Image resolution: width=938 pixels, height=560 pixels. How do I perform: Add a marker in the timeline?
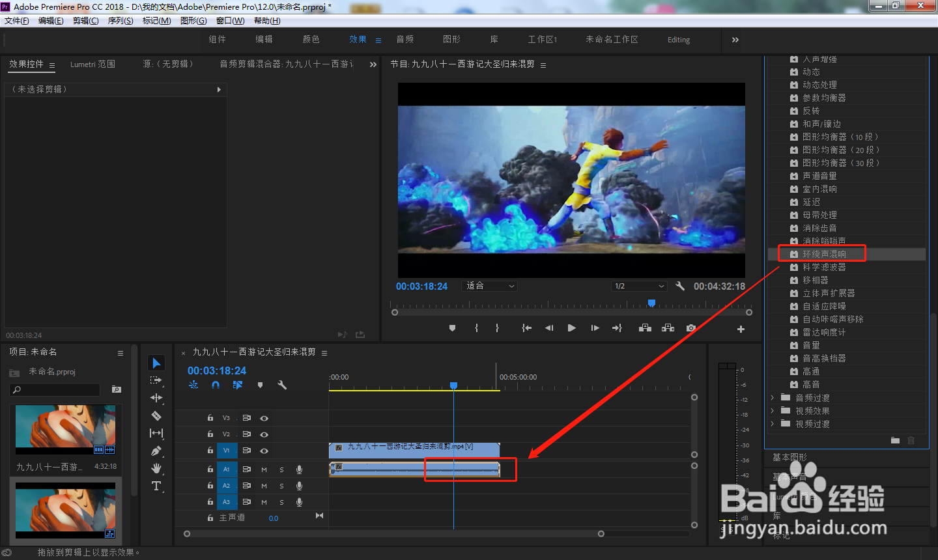click(x=260, y=385)
